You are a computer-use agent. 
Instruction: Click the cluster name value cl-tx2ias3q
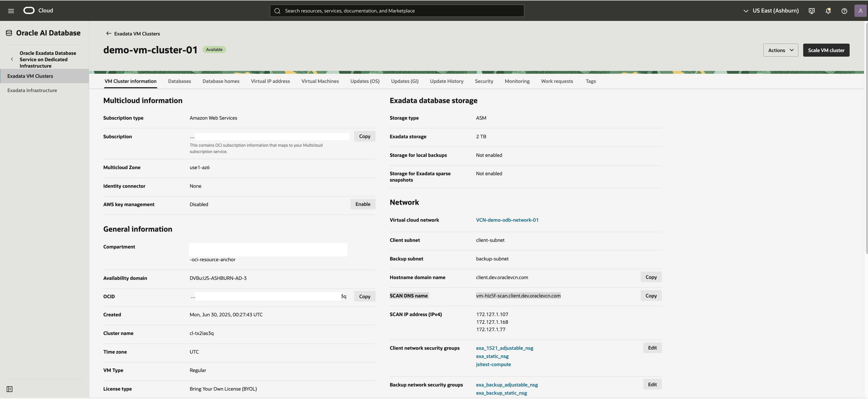[202, 333]
